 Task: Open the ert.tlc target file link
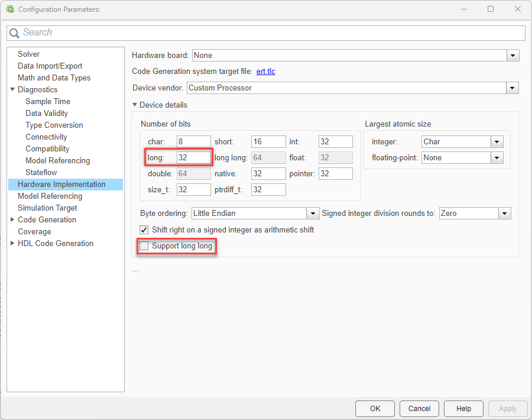pyautogui.click(x=265, y=72)
